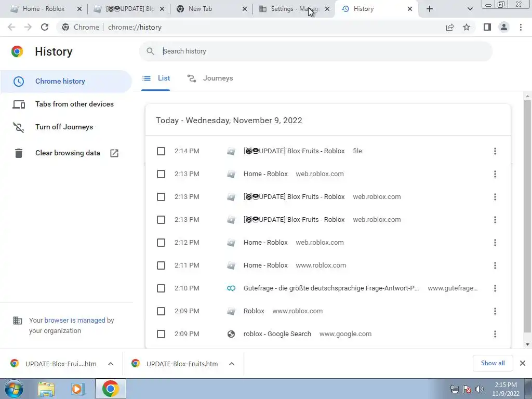Screen dimensions: 532x399
Task: Open the Gutefrage history entry link
Action: (331, 288)
